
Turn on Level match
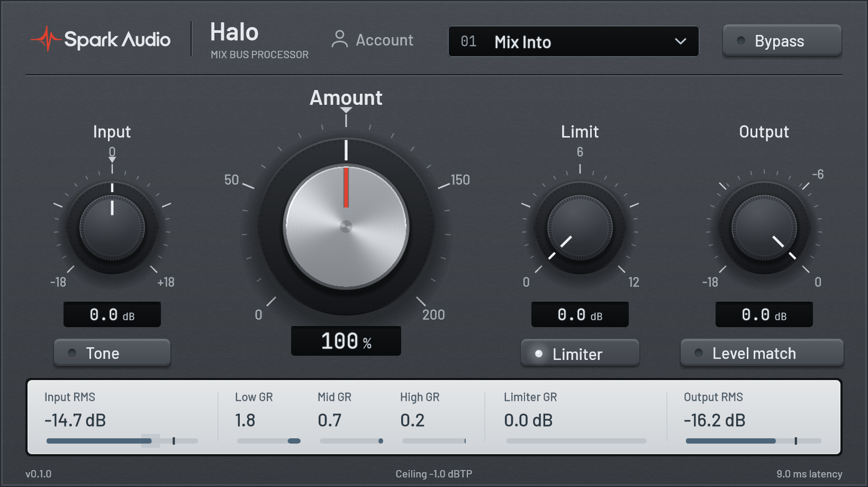pos(762,353)
